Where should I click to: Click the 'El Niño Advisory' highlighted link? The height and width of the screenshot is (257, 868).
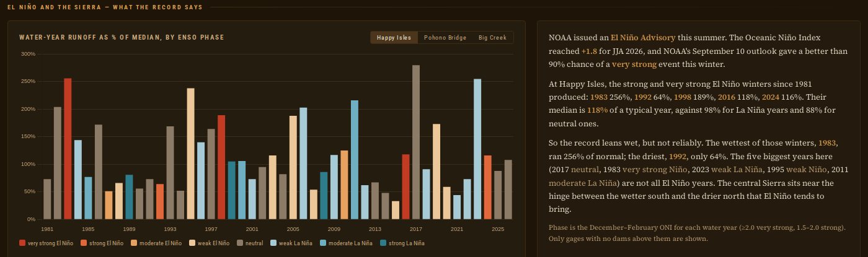click(x=643, y=38)
